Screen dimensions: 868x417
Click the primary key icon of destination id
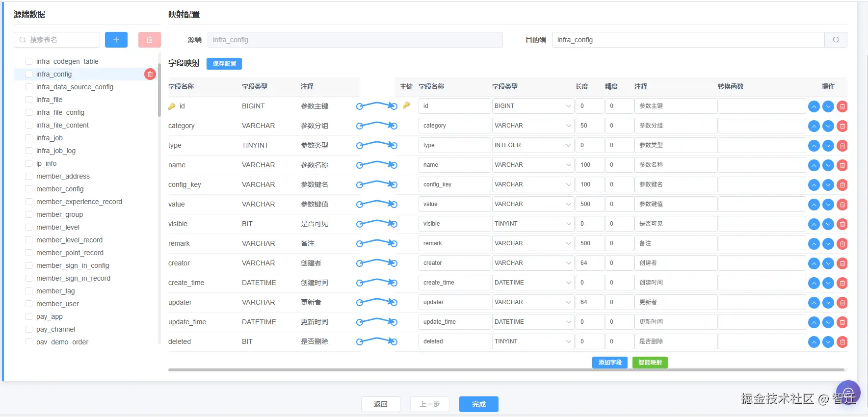click(x=406, y=105)
